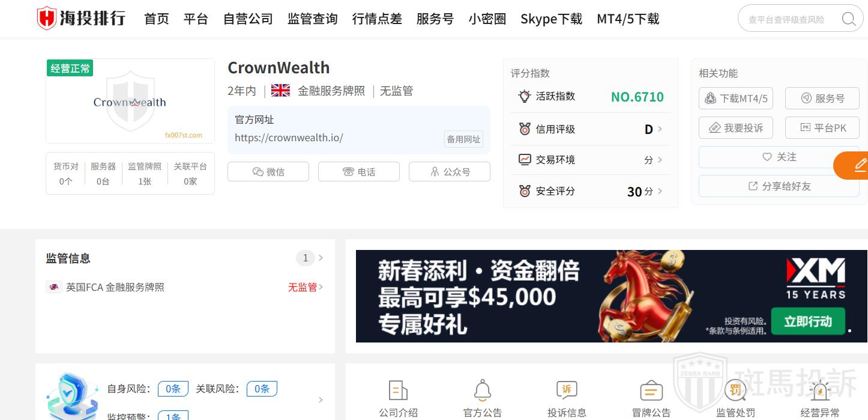The image size is (868, 420).
Task: Expand the 信用评级 D arrow
Action: click(660, 129)
